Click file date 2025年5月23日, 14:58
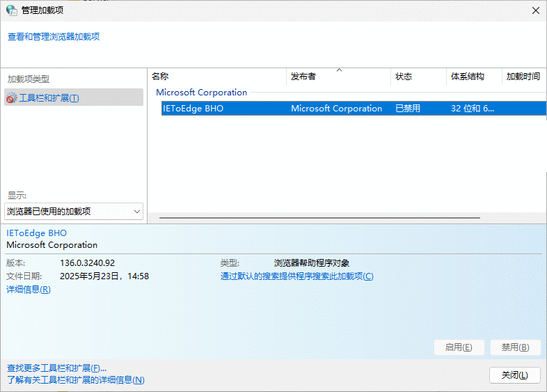The width and height of the screenshot is (547, 392). pyautogui.click(x=104, y=276)
